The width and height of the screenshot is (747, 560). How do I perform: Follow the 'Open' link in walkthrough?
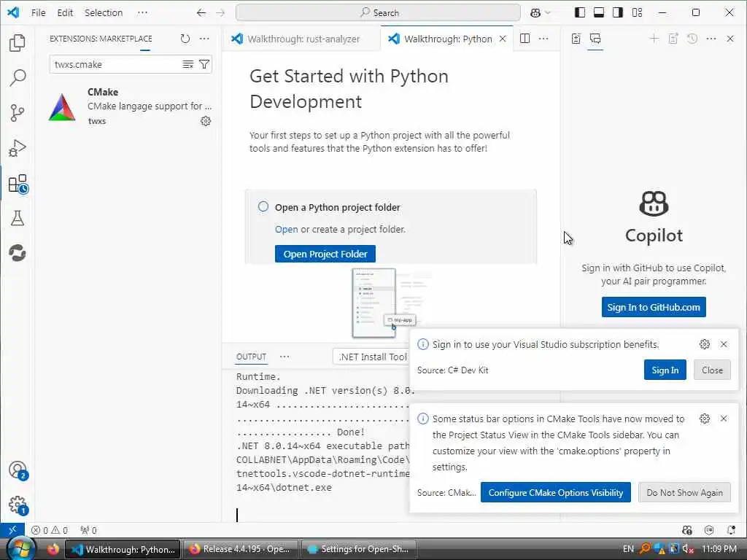click(x=286, y=229)
